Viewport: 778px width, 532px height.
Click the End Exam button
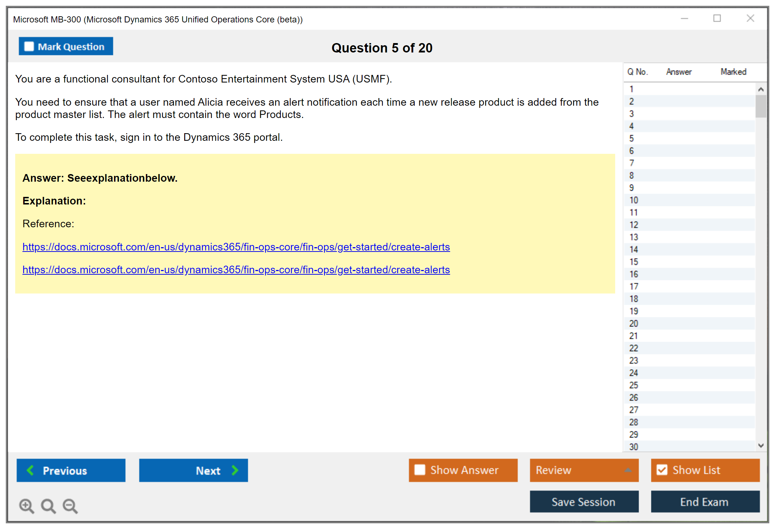click(x=705, y=502)
